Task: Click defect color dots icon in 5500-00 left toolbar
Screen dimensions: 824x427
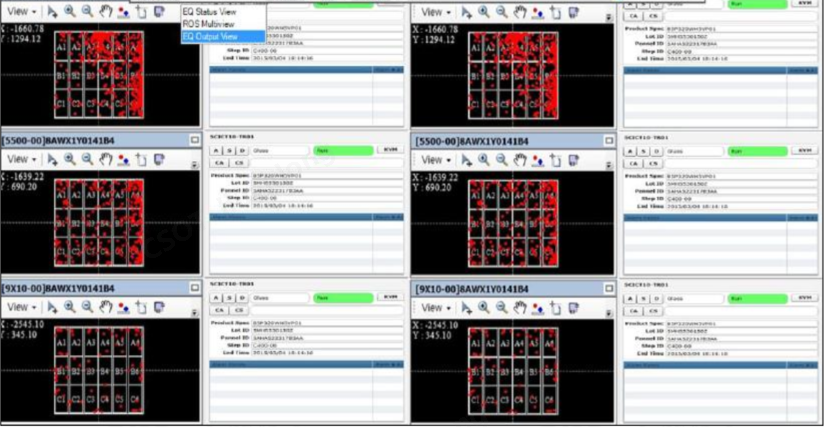Action: pos(123,160)
